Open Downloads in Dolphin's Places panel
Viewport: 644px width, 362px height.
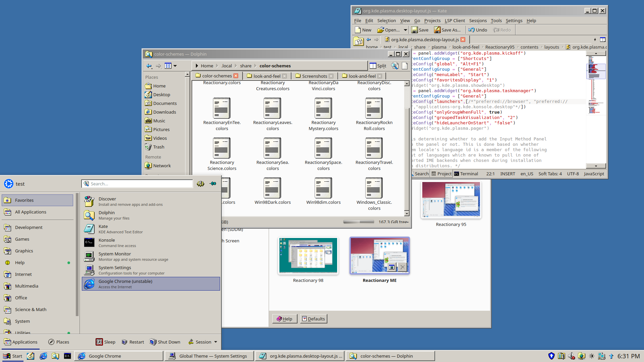(x=164, y=112)
